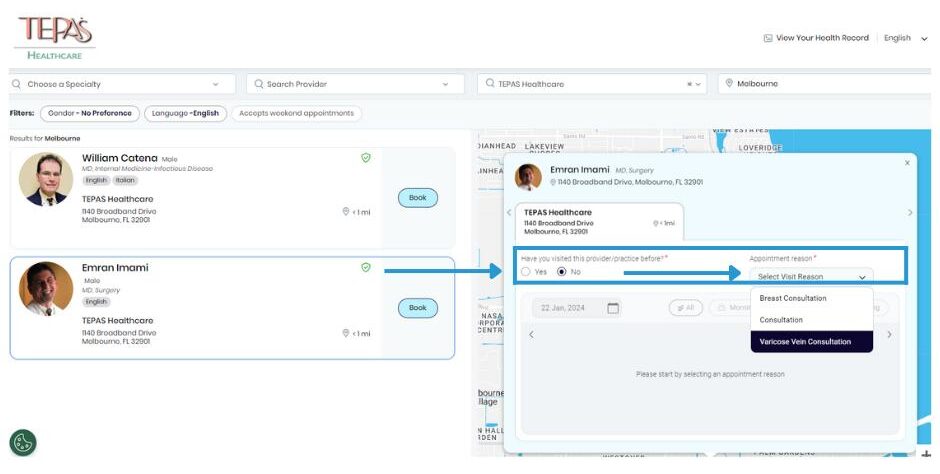Click William Catena's profile photo
The height and width of the screenshot is (474, 940).
pos(46,179)
